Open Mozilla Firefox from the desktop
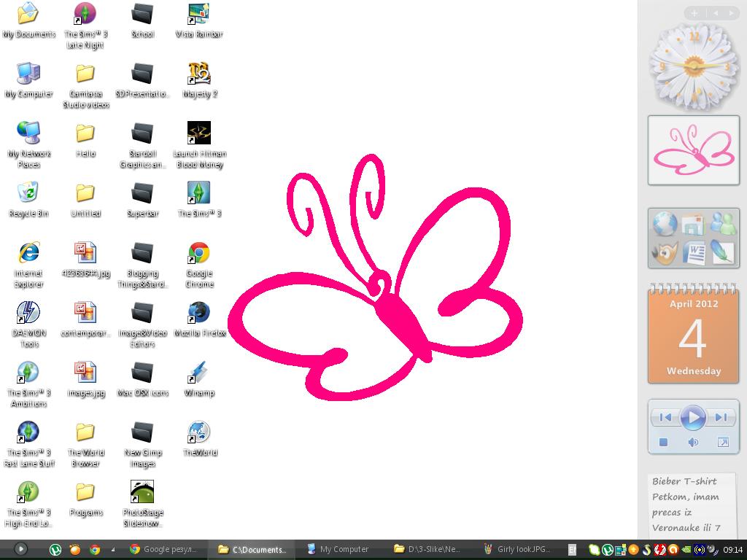Viewport: 747px width, 560px height. pos(199,311)
